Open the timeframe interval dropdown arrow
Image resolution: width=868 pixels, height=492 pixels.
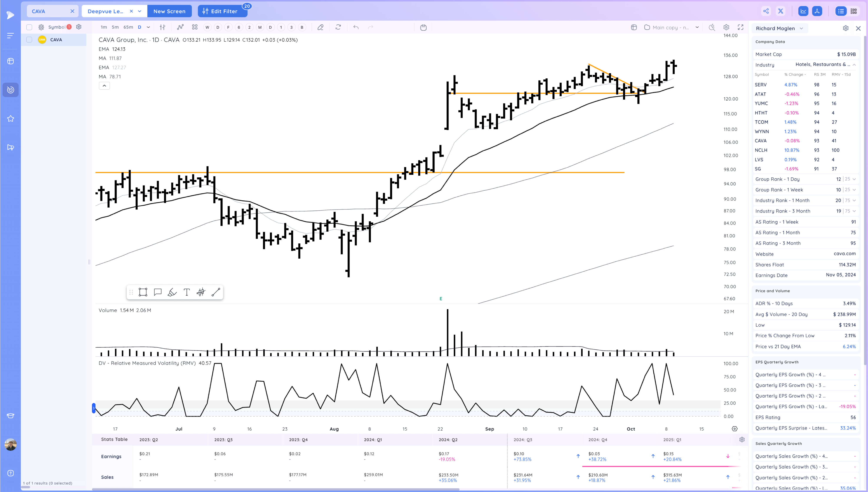tap(148, 27)
